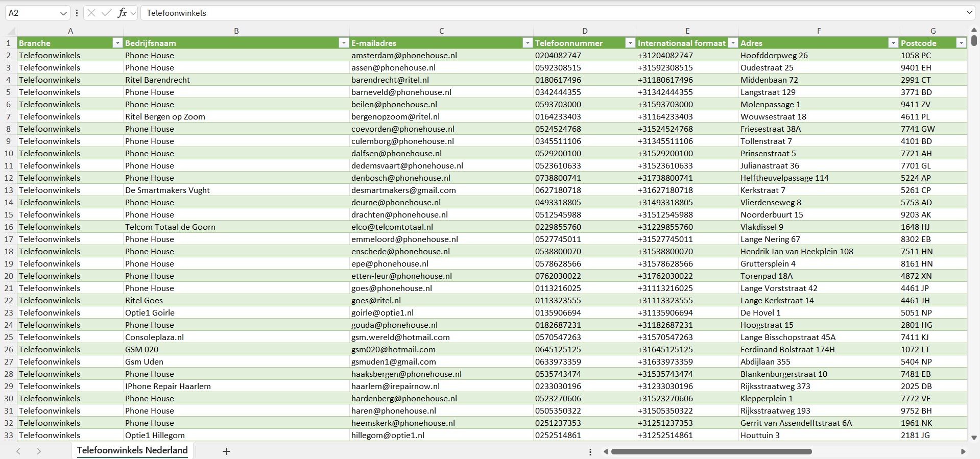This screenshot has height=459, width=980.
Task: Click the Insert Function fx icon
Action: (122, 13)
